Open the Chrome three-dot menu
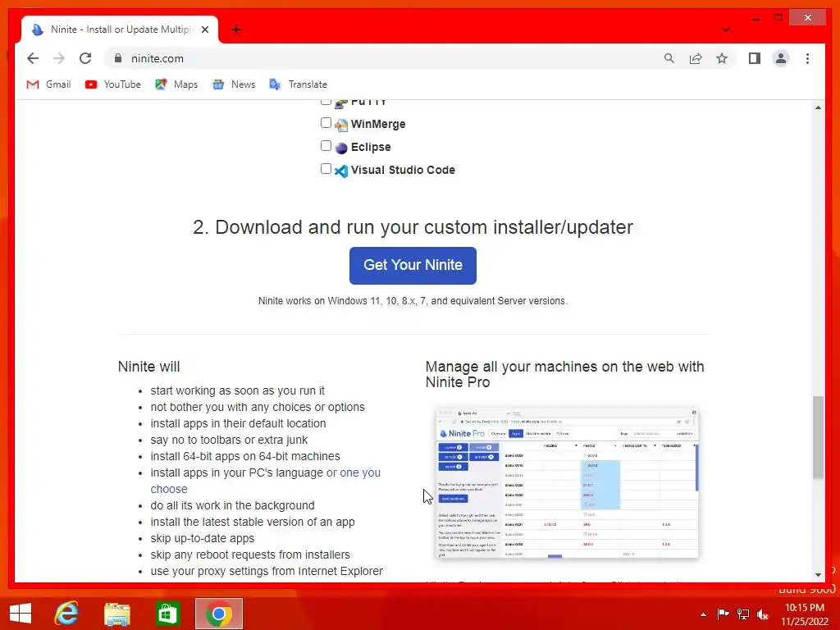The image size is (840, 630). click(x=807, y=58)
